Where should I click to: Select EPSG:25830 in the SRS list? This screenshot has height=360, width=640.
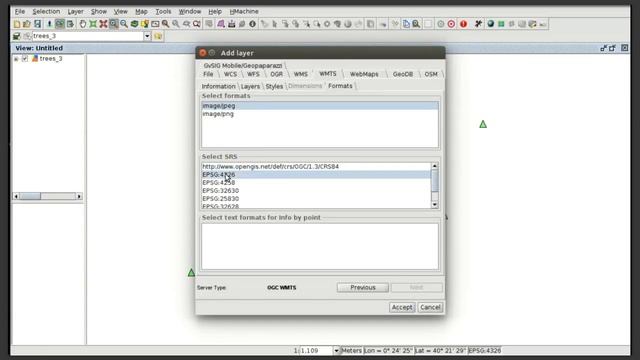click(316, 199)
